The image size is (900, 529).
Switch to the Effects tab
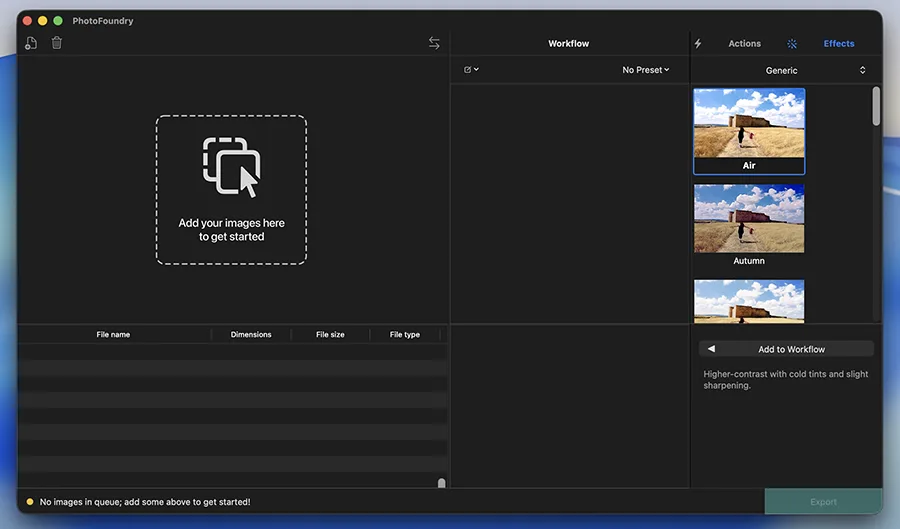tap(838, 44)
